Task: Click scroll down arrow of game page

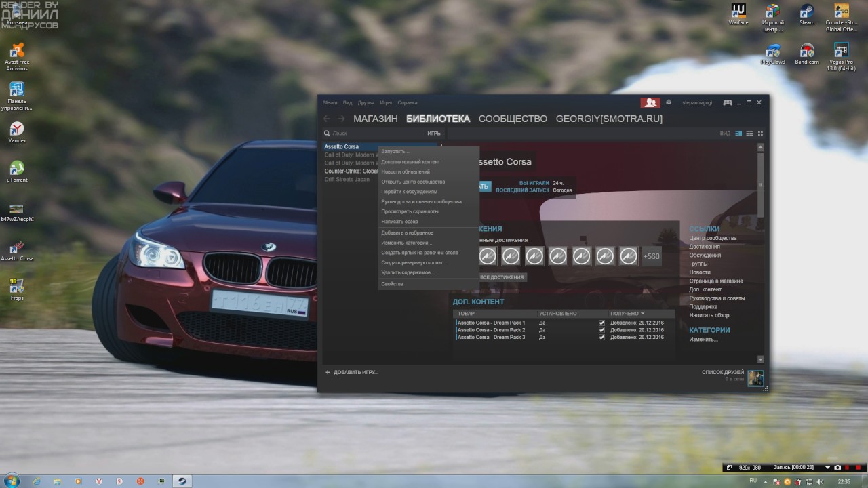Action: tap(760, 359)
